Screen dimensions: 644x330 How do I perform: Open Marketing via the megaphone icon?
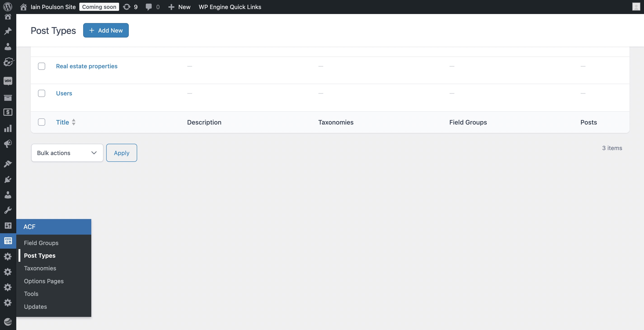[8, 144]
